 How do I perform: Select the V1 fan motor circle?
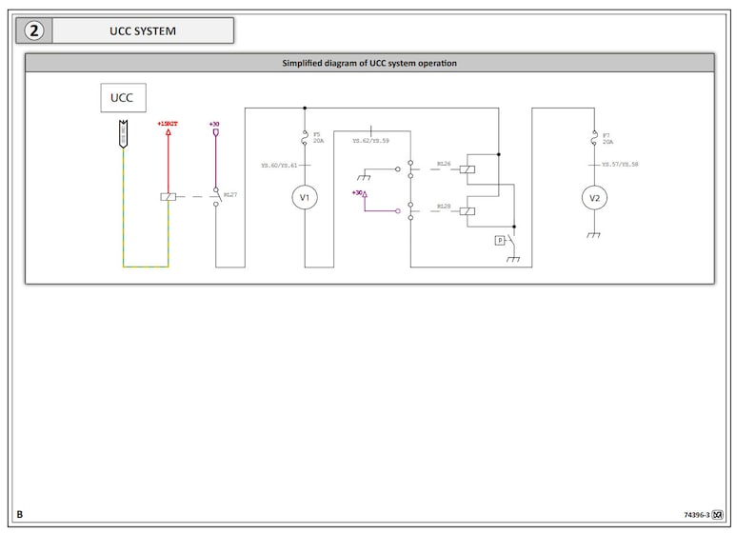pyautogui.click(x=305, y=198)
